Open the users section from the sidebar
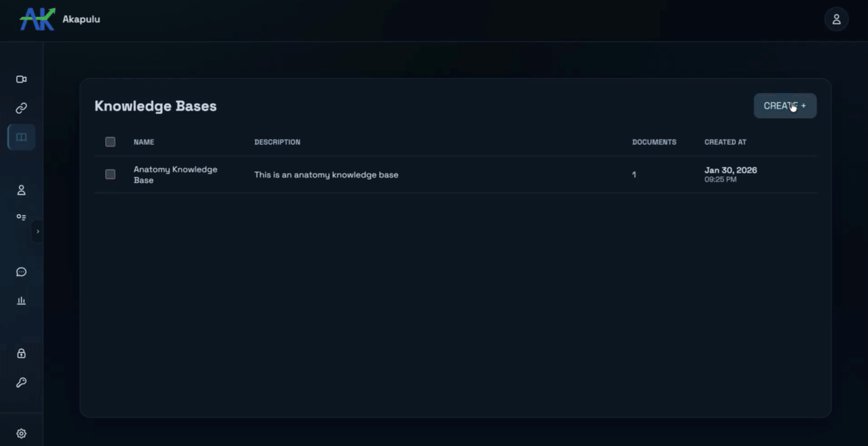The image size is (868, 446). (21, 190)
